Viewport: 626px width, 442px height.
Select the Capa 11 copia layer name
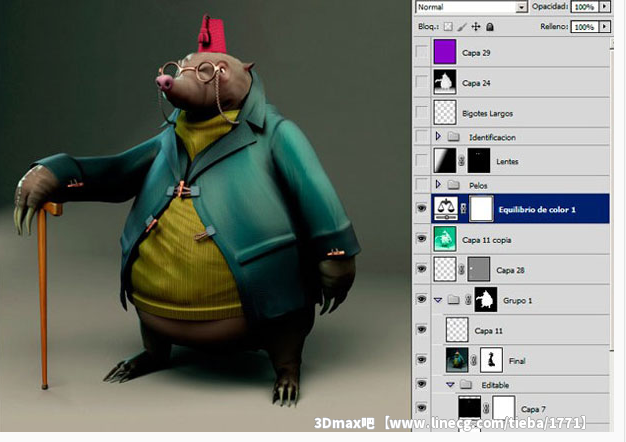(x=486, y=240)
